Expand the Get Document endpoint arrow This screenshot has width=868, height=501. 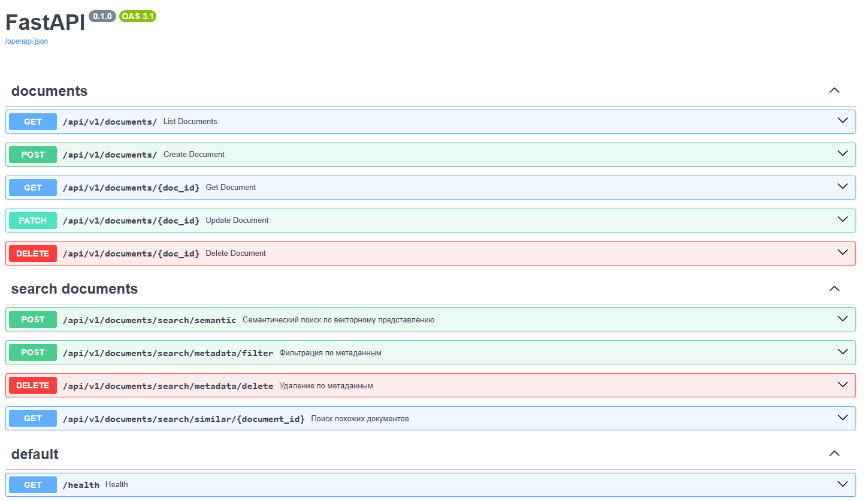pyautogui.click(x=842, y=186)
